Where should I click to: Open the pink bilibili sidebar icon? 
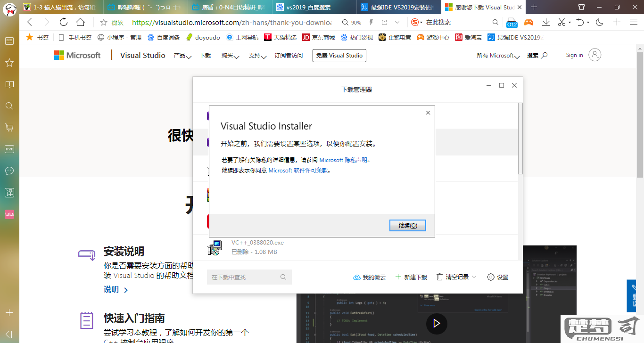click(x=9, y=214)
